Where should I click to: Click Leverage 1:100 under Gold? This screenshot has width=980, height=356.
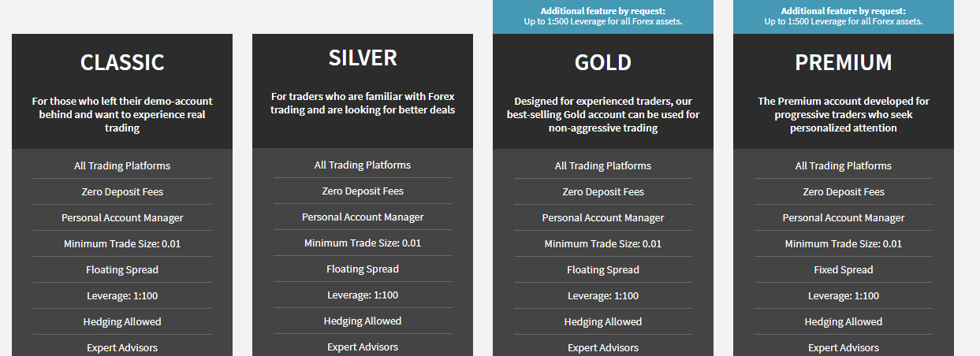click(603, 295)
